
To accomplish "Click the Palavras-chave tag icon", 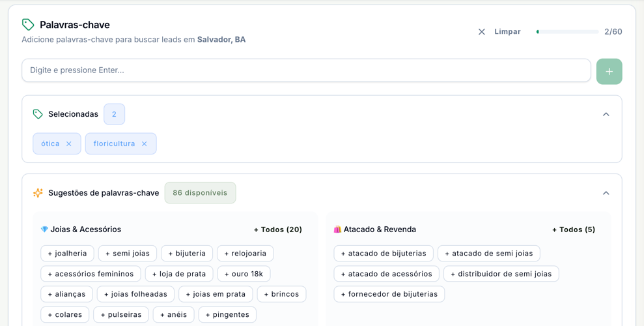I will (28, 25).
